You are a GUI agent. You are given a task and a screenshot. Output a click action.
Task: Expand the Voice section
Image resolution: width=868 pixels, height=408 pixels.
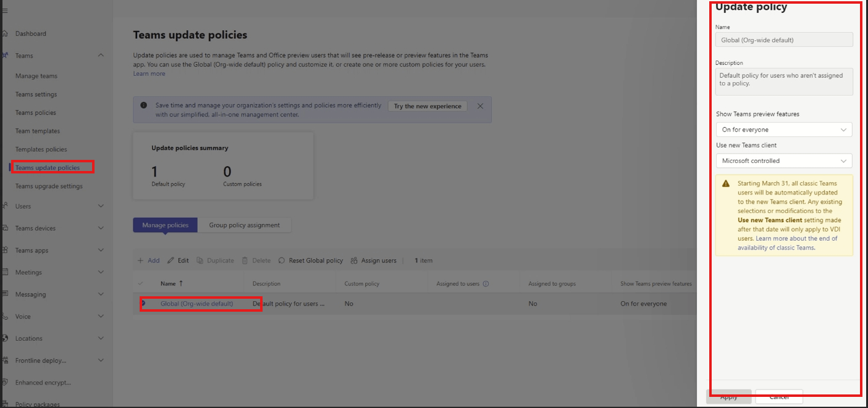101,317
